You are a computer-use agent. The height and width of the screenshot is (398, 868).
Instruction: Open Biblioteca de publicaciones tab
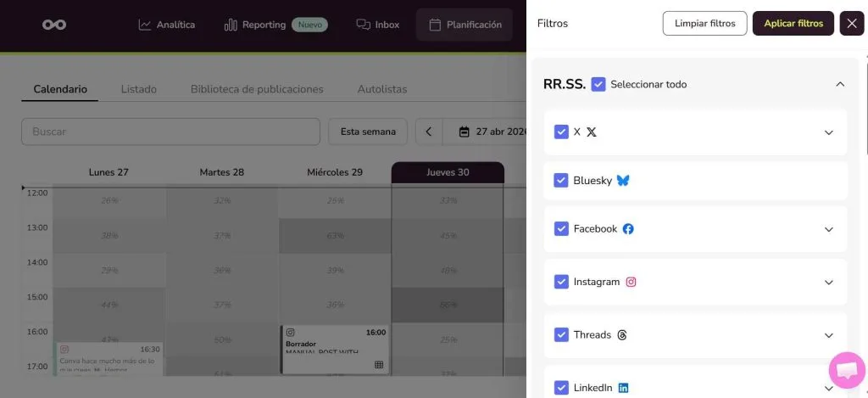pos(257,89)
